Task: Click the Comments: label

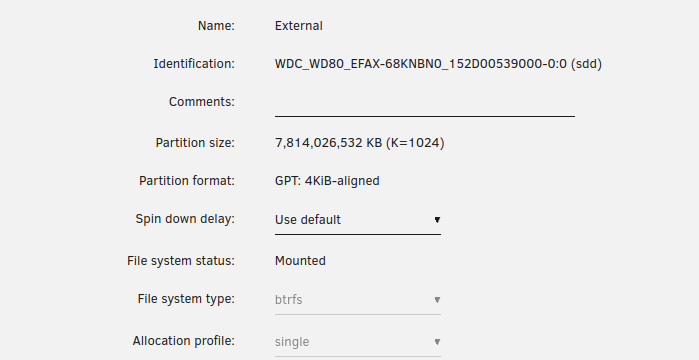Action: click(201, 102)
